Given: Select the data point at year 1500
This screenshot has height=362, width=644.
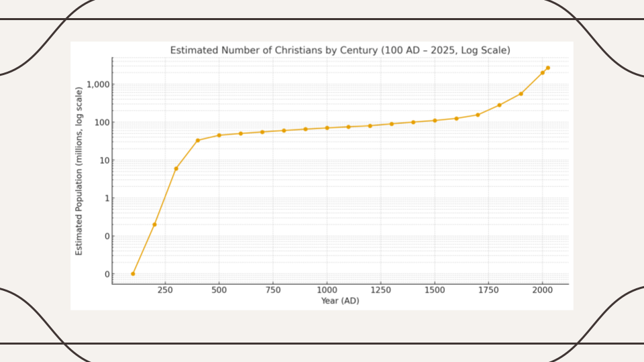Looking at the screenshot, I should [x=435, y=121].
